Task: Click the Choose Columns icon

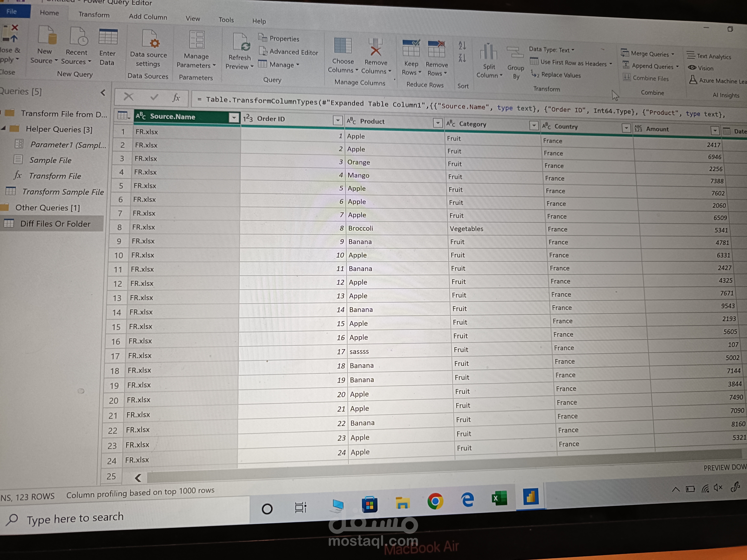Action: coord(343,46)
